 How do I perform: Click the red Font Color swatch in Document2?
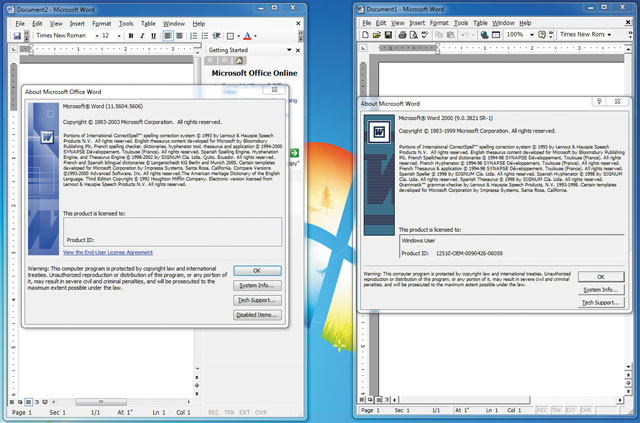point(247,36)
